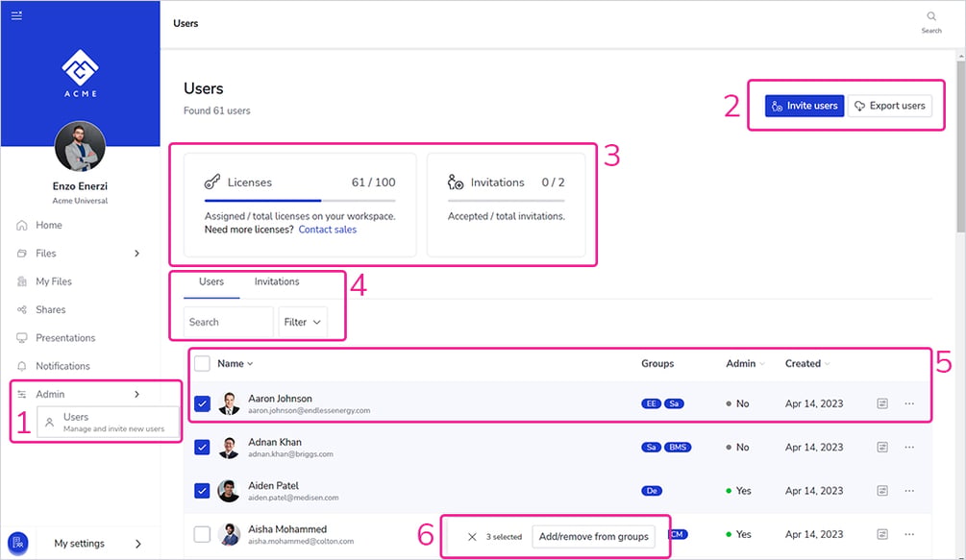Uncheck Aiden Patel's checkbox
Viewport: 966px width, 560px height.
202,491
